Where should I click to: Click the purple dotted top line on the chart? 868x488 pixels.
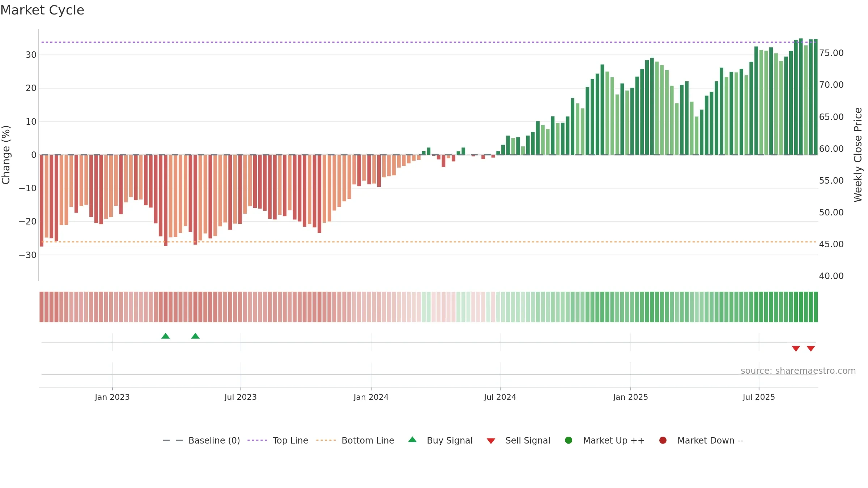pyautogui.click(x=429, y=42)
